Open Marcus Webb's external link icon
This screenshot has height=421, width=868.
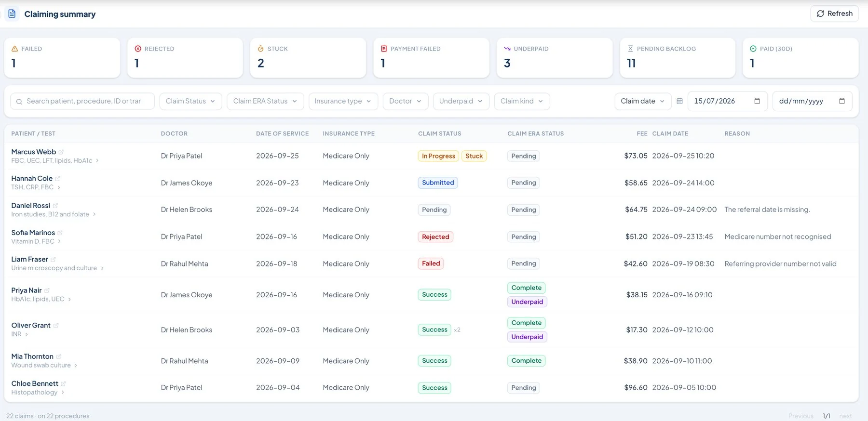point(61,152)
